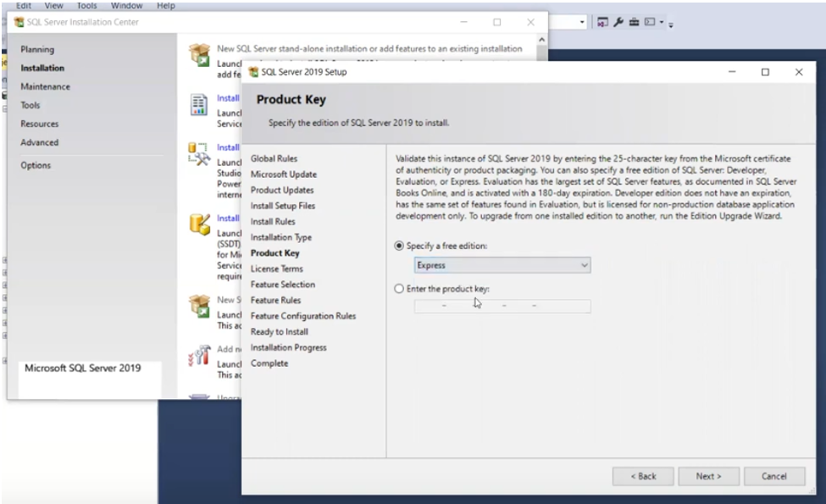The width and height of the screenshot is (826, 504).
Task: Open the console window dropdown arrow in toolbar
Action: click(661, 22)
